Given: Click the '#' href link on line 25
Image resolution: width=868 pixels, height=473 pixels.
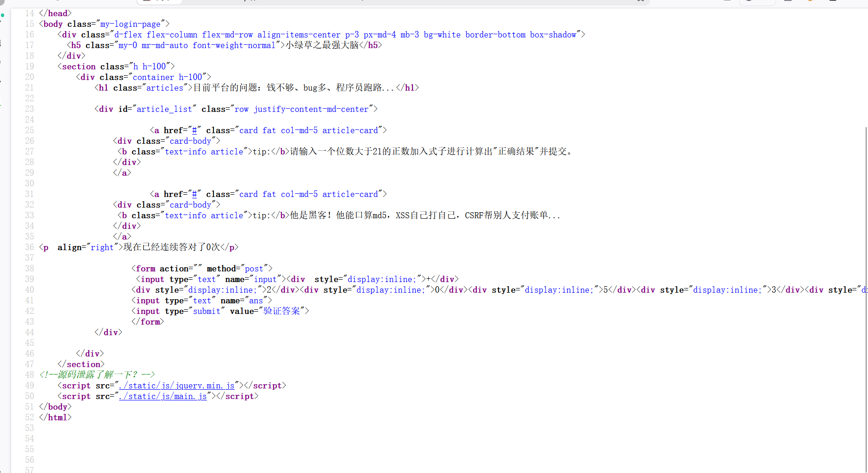Looking at the screenshot, I should 194,130.
